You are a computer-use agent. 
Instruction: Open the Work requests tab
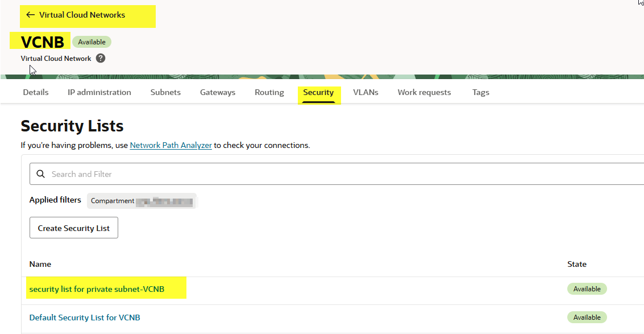(x=424, y=92)
